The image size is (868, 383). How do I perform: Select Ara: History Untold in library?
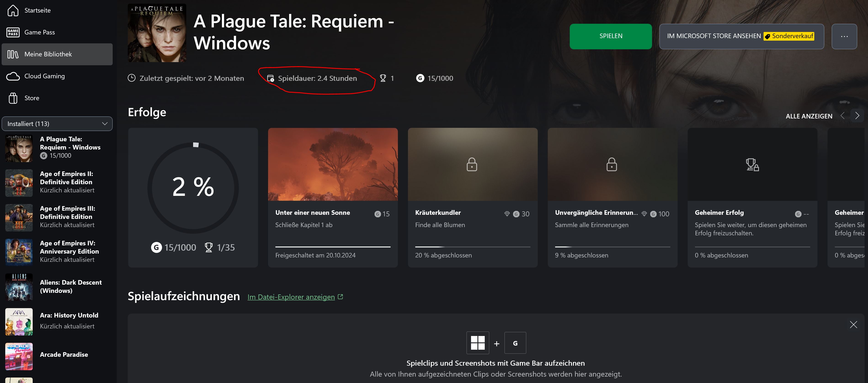click(x=57, y=321)
